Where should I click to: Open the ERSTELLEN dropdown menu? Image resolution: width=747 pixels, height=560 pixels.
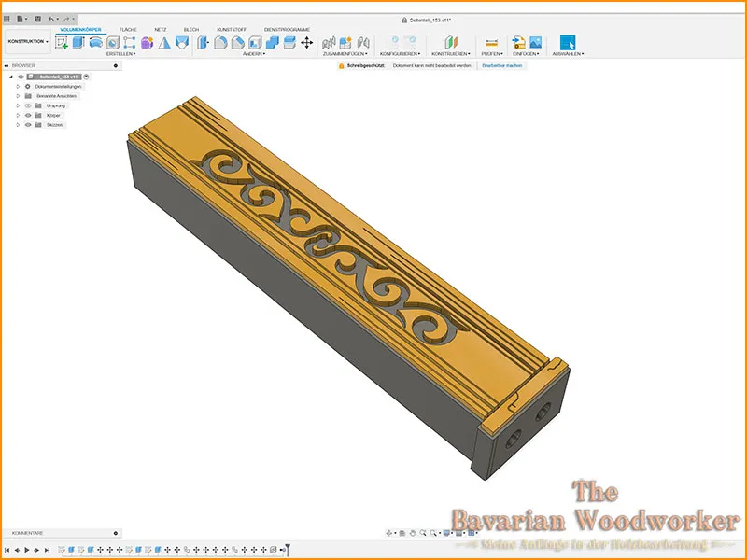120,54
